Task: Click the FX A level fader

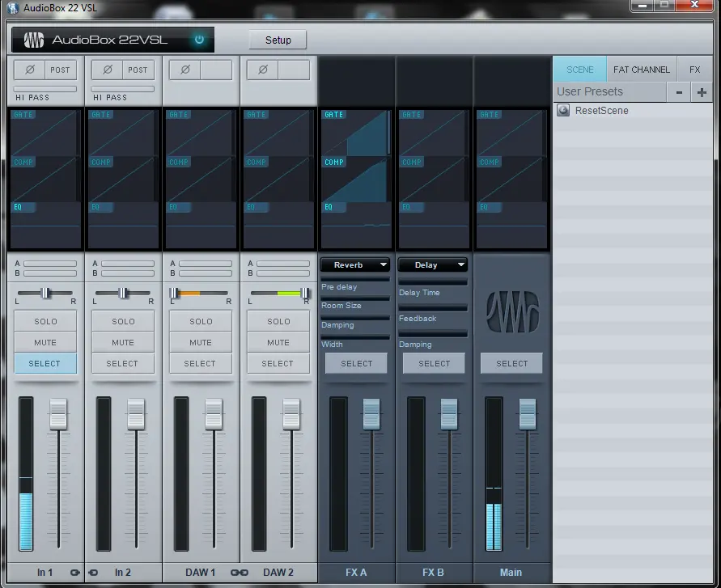Action: [371, 415]
